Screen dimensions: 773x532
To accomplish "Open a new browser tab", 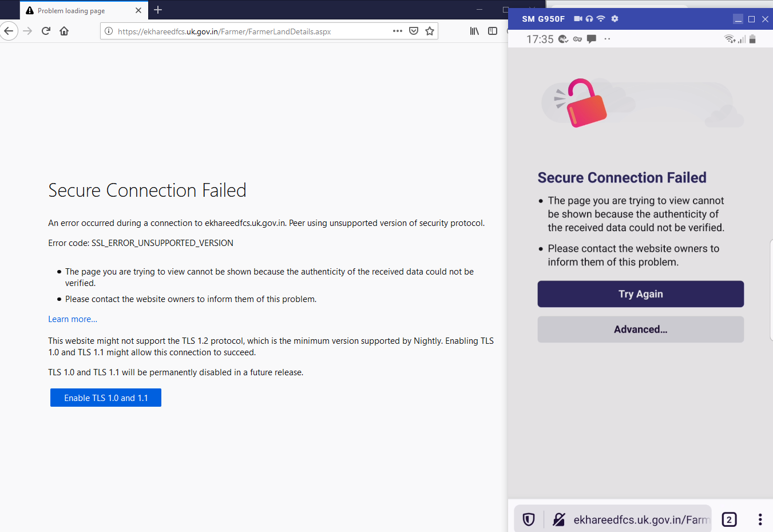I will coord(158,10).
